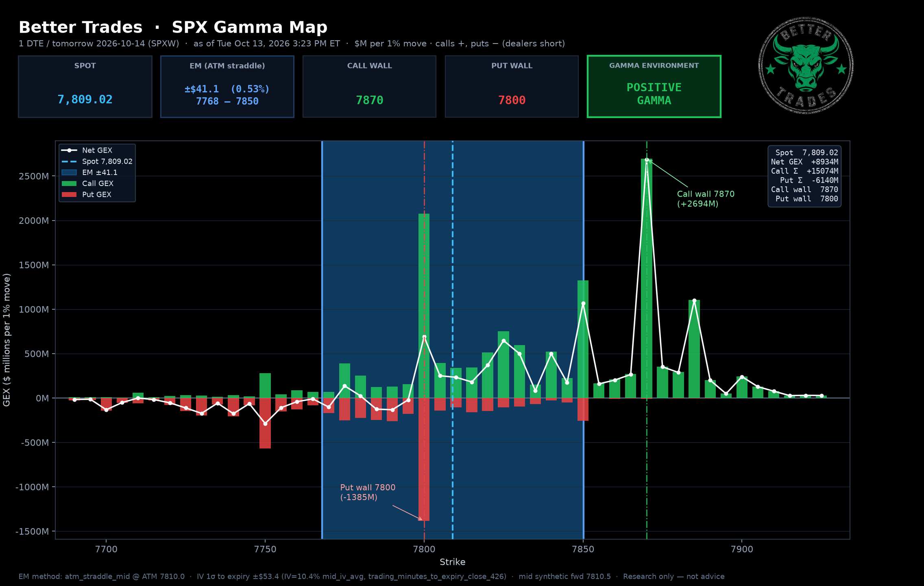Click the large red put bar at 7800

click(424, 459)
